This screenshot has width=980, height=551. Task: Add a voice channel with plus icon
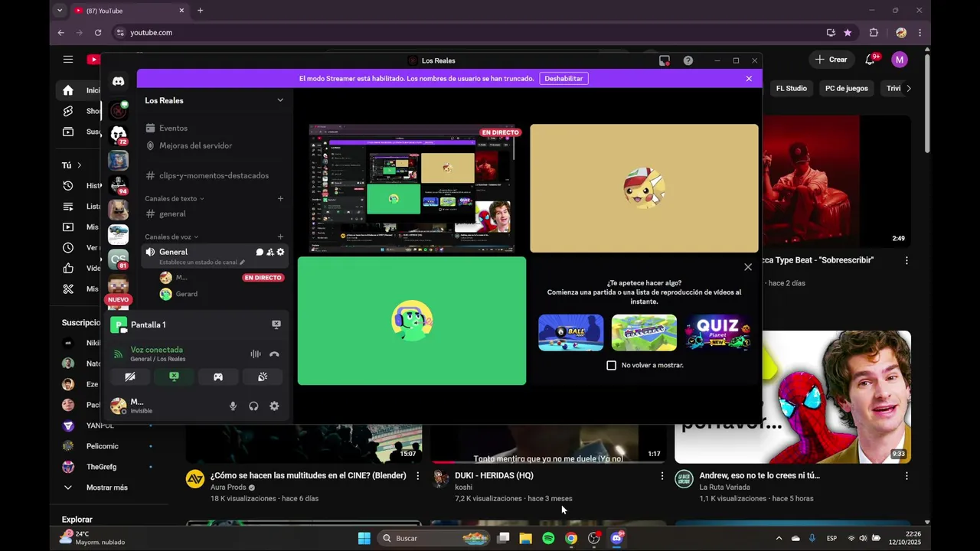(x=280, y=237)
